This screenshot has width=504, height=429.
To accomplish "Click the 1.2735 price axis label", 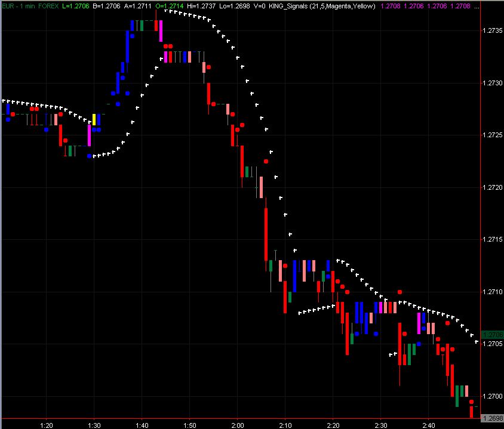I will pyautogui.click(x=493, y=30).
